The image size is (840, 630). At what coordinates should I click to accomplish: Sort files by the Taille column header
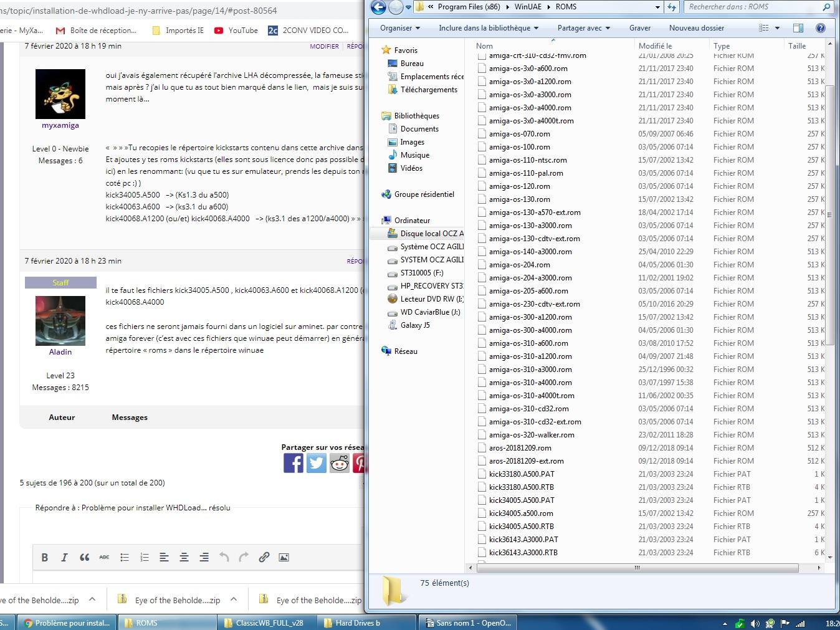tap(804, 45)
